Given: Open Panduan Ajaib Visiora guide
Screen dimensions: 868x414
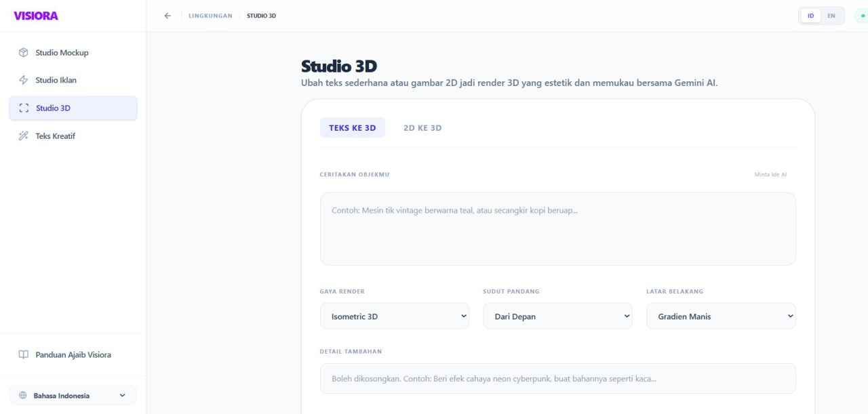Looking at the screenshot, I should coord(73,354).
